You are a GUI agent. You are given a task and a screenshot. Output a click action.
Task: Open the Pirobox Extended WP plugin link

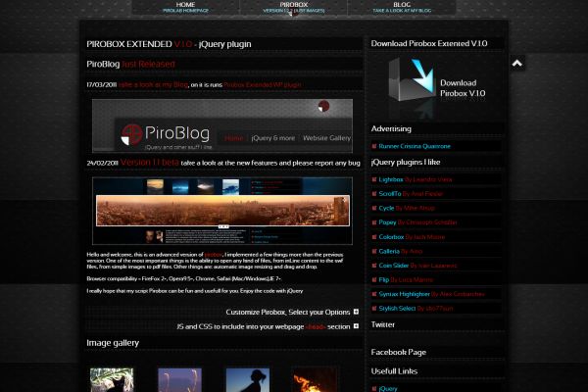(263, 85)
